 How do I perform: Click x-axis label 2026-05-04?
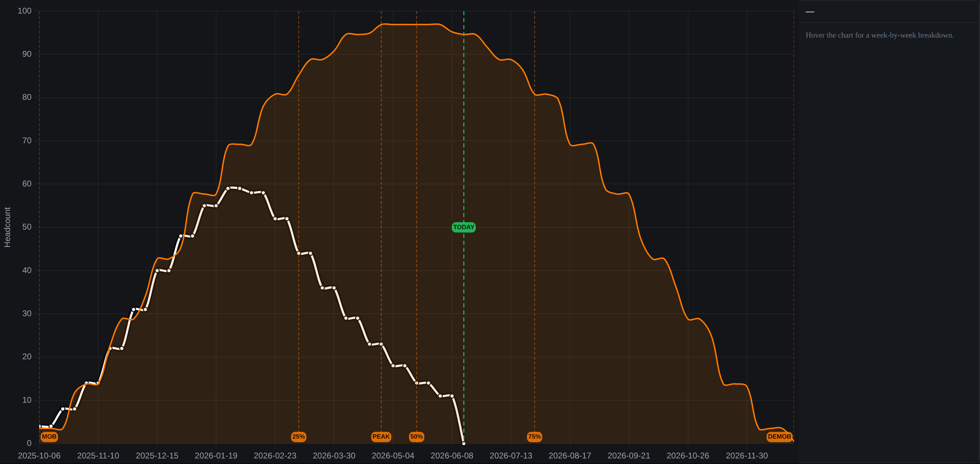tap(393, 456)
